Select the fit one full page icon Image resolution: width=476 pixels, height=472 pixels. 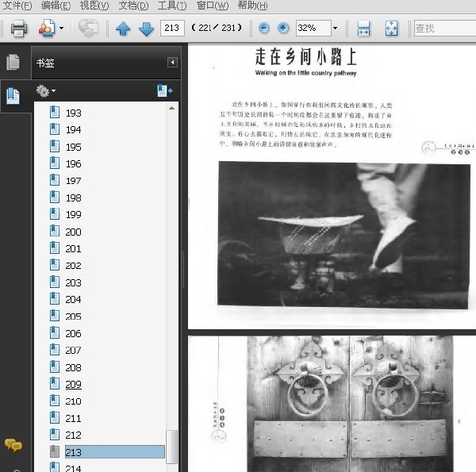(392, 29)
